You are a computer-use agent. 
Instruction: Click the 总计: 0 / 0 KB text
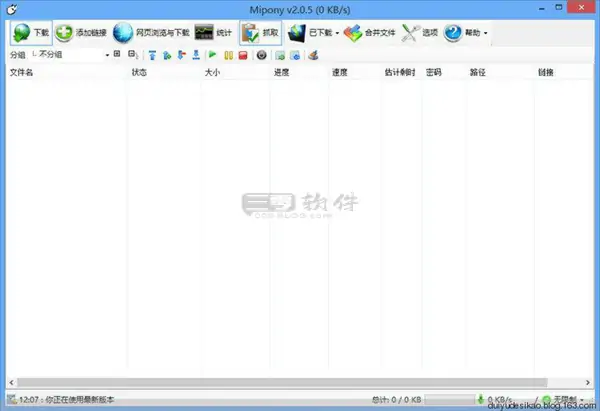pyautogui.click(x=396, y=400)
